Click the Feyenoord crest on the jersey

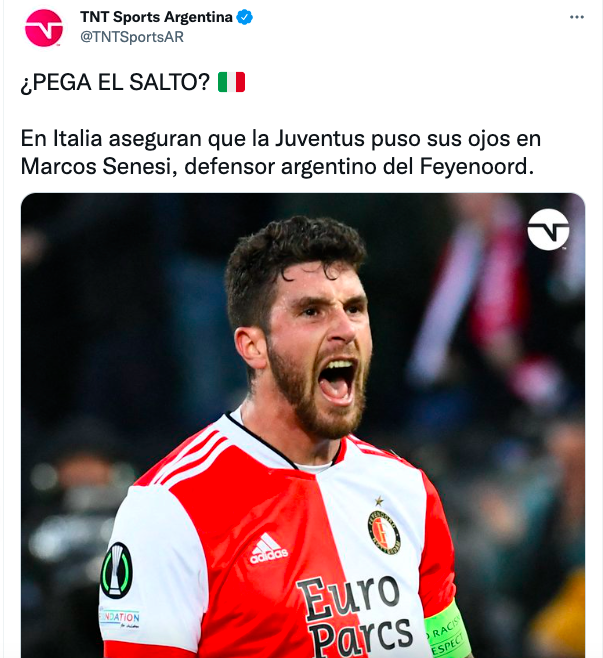(x=384, y=532)
